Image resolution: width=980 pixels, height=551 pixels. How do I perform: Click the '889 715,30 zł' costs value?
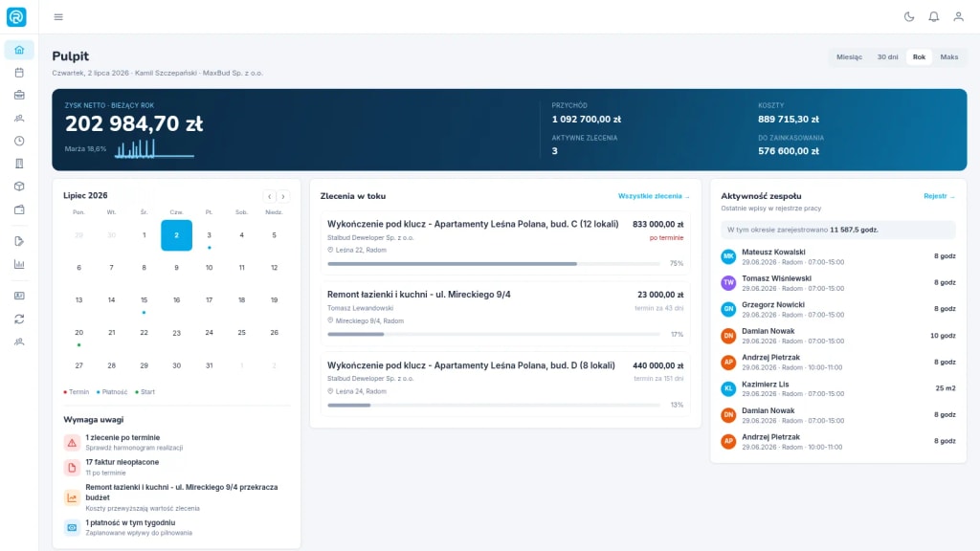[789, 120]
